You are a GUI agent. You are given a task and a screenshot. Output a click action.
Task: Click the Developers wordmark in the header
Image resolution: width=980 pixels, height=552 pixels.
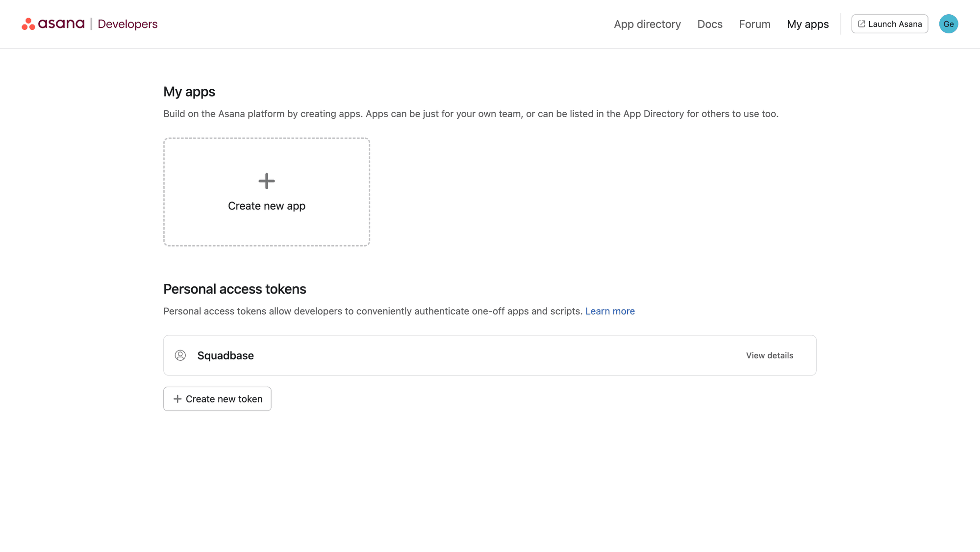[127, 24]
